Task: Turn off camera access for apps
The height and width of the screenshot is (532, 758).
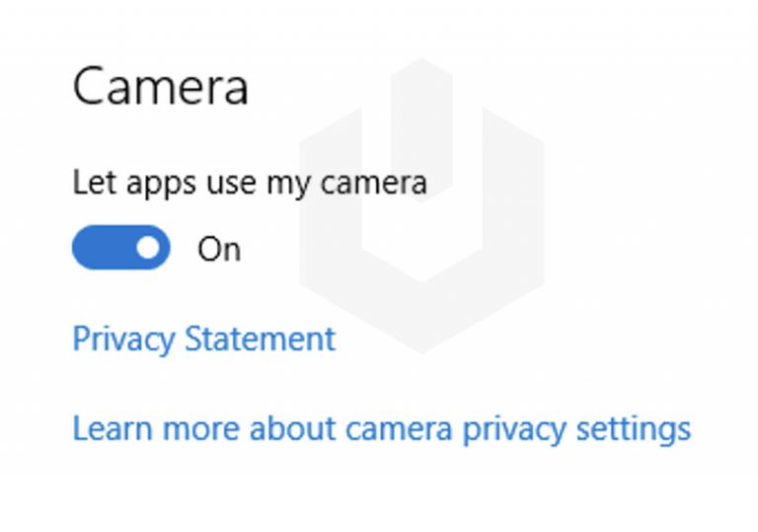Action: [120, 247]
